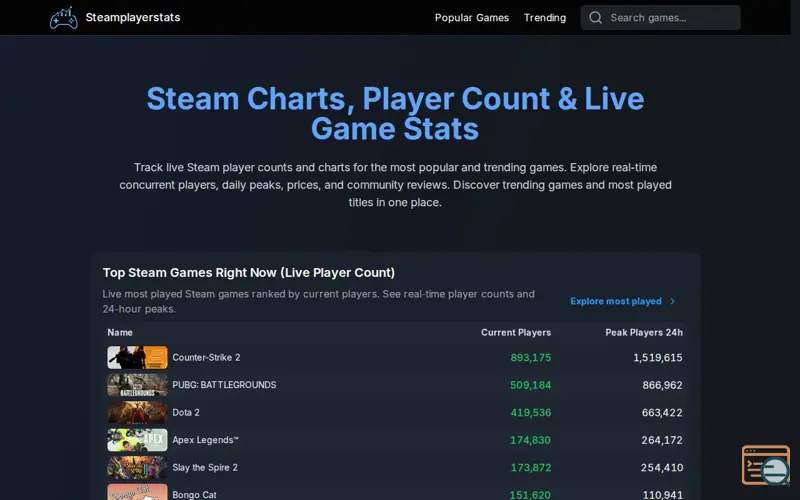Screen dimensions: 800x500
Task: Click the search magnifier icon
Action: pos(595,18)
